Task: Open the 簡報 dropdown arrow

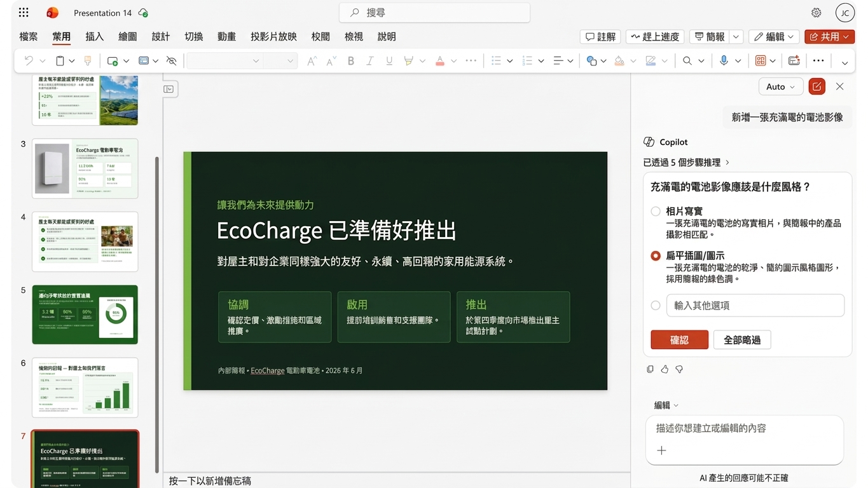Action: point(736,37)
